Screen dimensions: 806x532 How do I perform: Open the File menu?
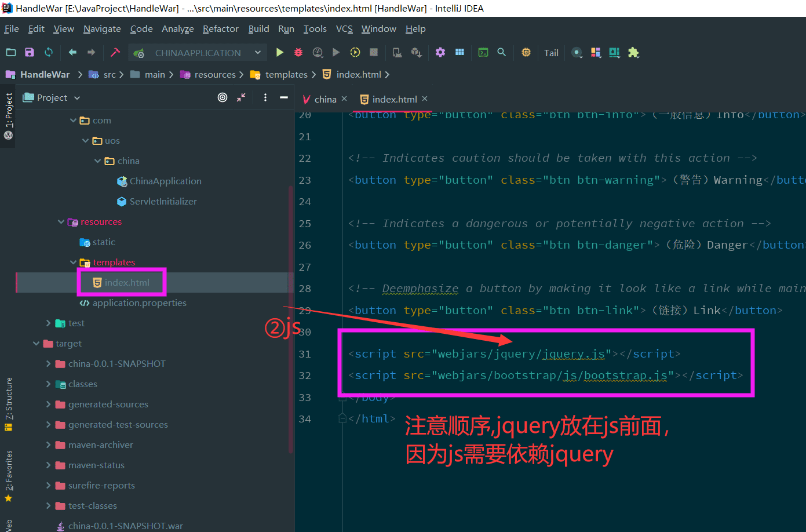tap(12, 28)
